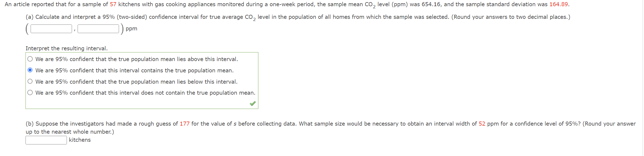Click the red '52' interval width value
Image resolution: width=644 pixels, height=156 pixels.
click(x=482, y=123)
